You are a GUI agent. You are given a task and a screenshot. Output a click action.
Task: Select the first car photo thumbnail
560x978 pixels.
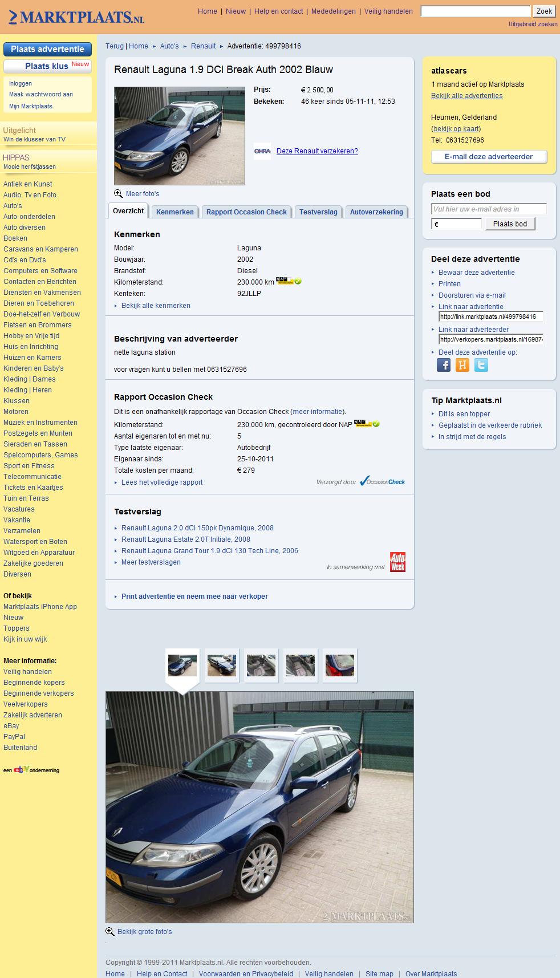coord(182,665)
